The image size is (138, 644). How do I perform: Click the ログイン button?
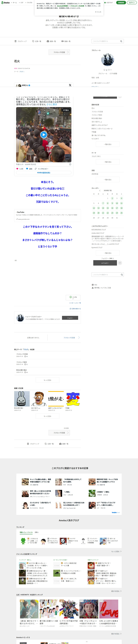(132, 2)
